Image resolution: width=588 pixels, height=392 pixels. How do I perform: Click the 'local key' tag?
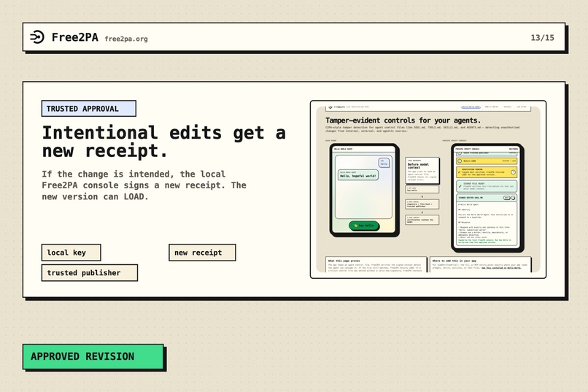tap(71, 253)
